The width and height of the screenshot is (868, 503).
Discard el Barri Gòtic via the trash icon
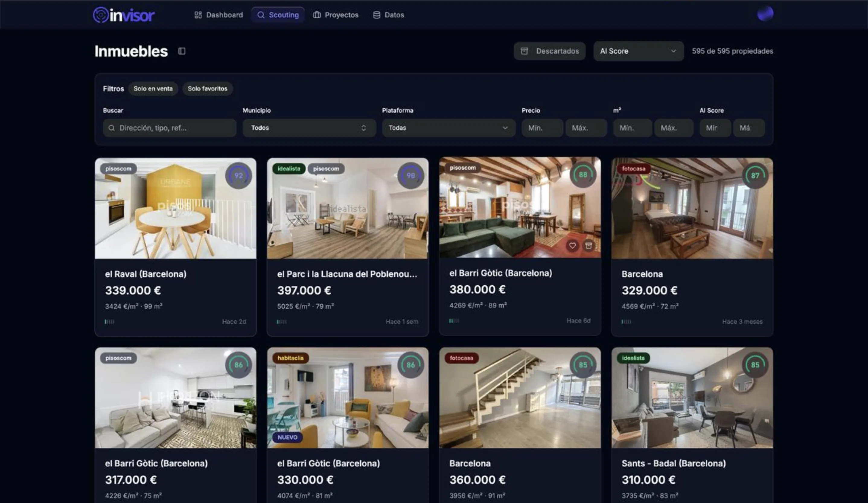point(588,246)
